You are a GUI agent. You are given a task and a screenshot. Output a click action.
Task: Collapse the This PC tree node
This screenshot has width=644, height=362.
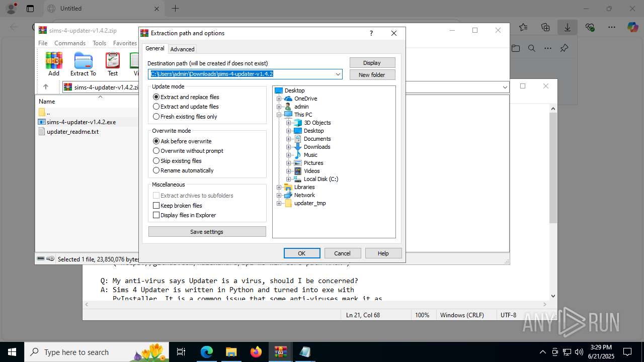pos(279,115)
